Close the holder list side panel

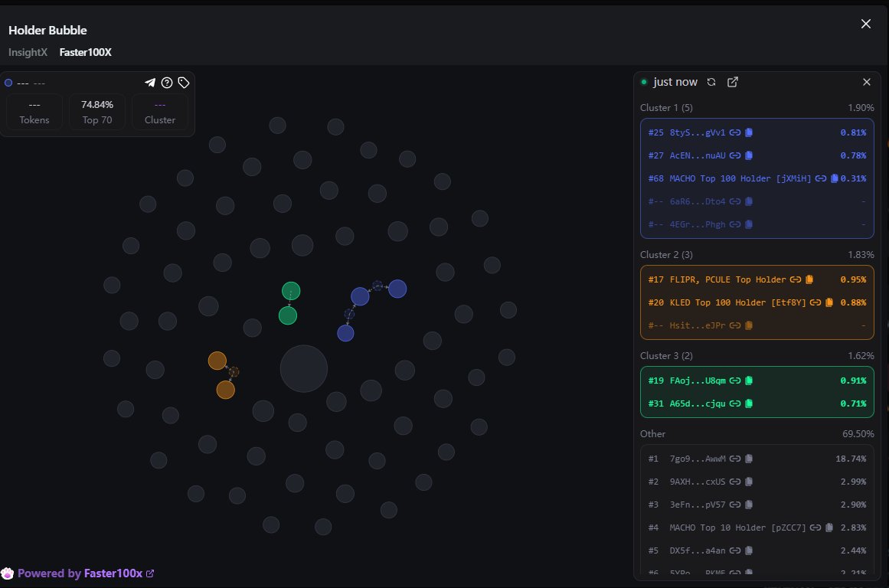point(867,82)
